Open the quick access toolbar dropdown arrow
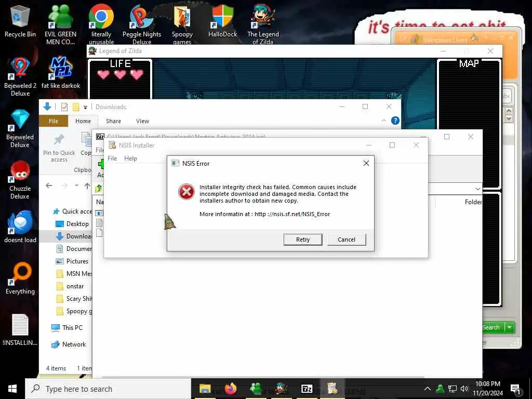The width and height of the screenshot is (532, 399). 86,107
